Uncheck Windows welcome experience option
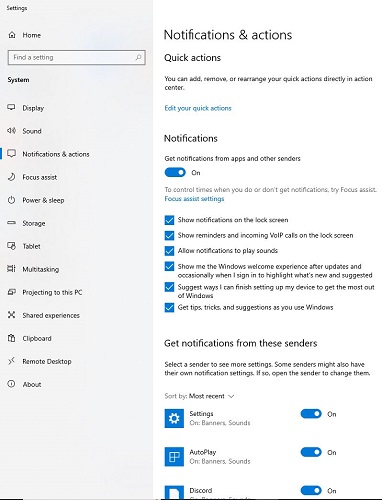This screenshot has width=382, height=500. coord(169,266)
